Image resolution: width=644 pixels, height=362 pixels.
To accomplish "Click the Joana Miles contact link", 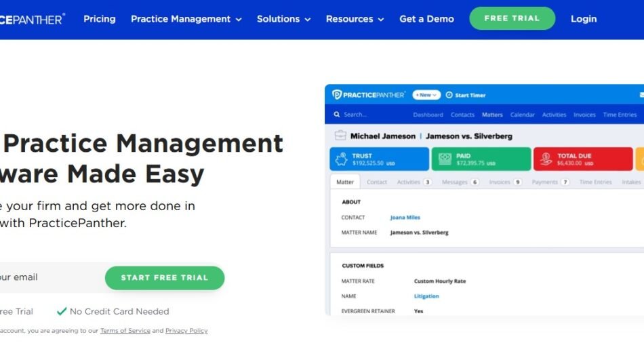I will (405, 218).
